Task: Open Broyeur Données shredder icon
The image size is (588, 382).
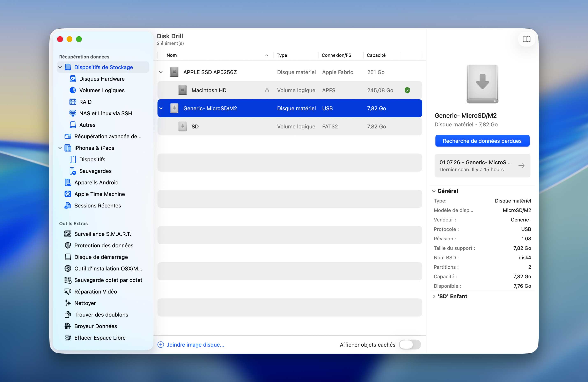Action: (x=68, y=326)
